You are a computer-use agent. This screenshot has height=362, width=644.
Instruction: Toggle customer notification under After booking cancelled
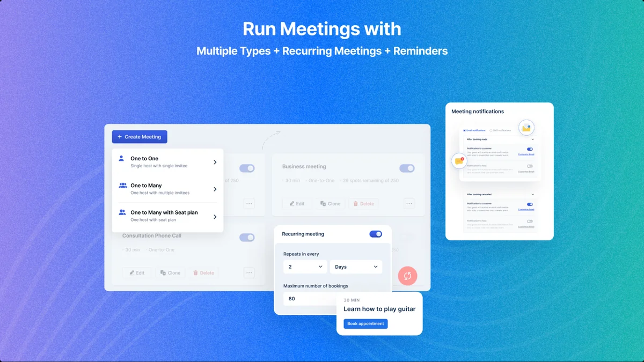530,204
